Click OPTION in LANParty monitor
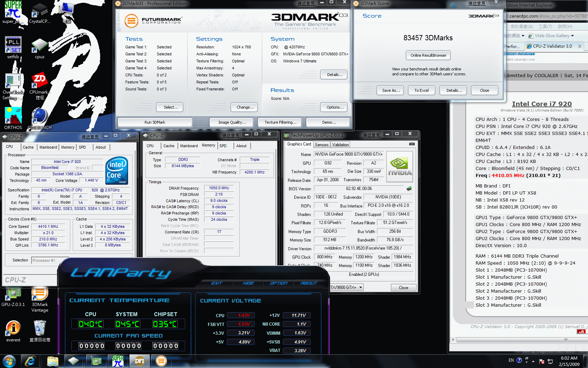Viewport: 588px width, 368px height. [279, 283]
